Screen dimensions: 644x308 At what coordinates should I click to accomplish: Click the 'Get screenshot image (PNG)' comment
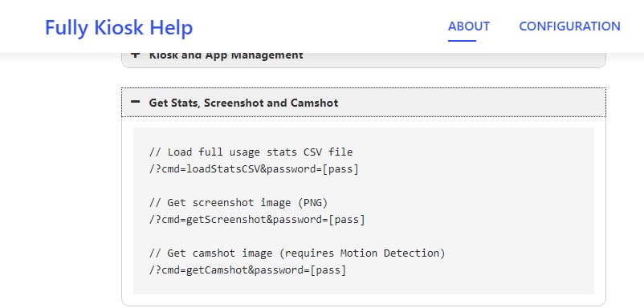[x=238, y=203]
